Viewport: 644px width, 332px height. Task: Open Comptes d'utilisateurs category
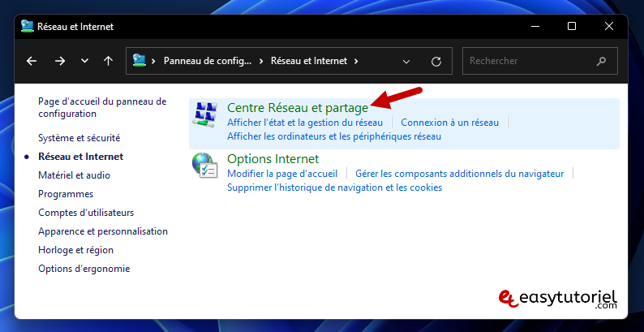click(x=86, y=213)
